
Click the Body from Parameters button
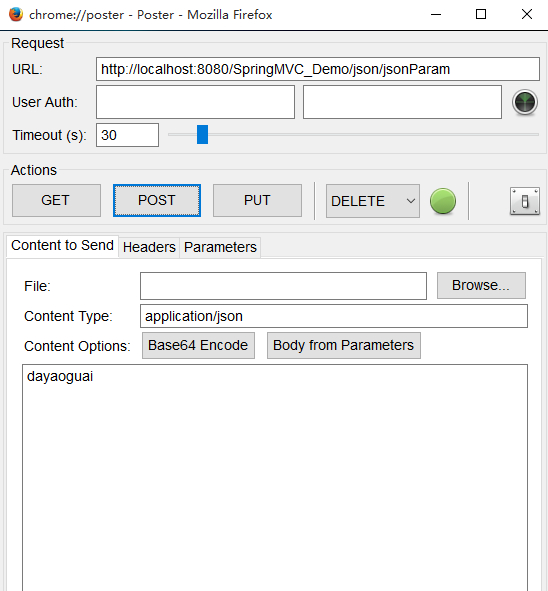point(343,345)
